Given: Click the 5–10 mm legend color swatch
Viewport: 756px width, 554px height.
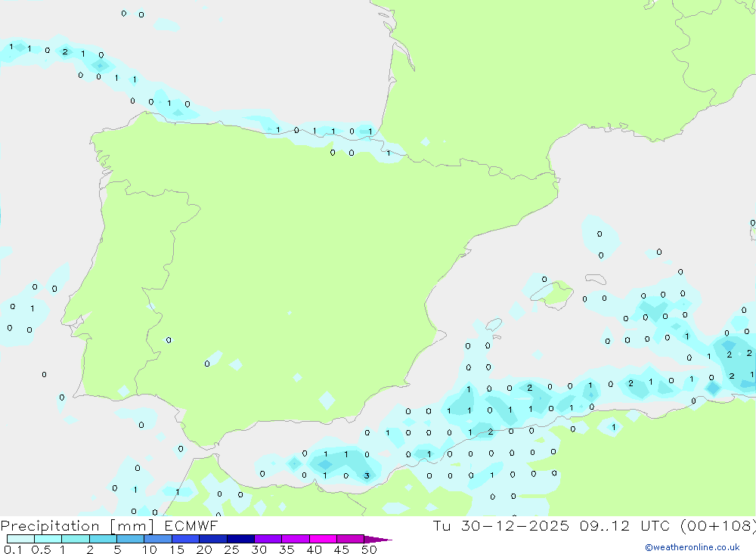Looking at the screenshot, I should pos(130,539).
